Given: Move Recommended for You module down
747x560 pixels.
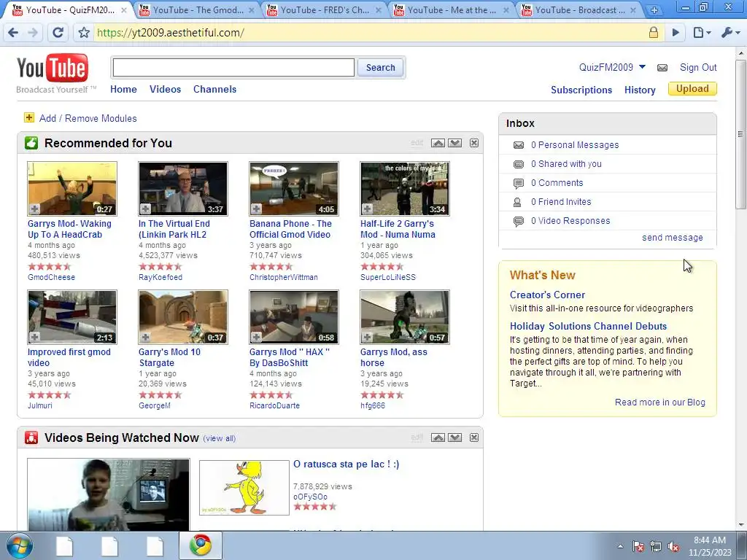Looking at the screenshot, I should (x=455, y=143).
